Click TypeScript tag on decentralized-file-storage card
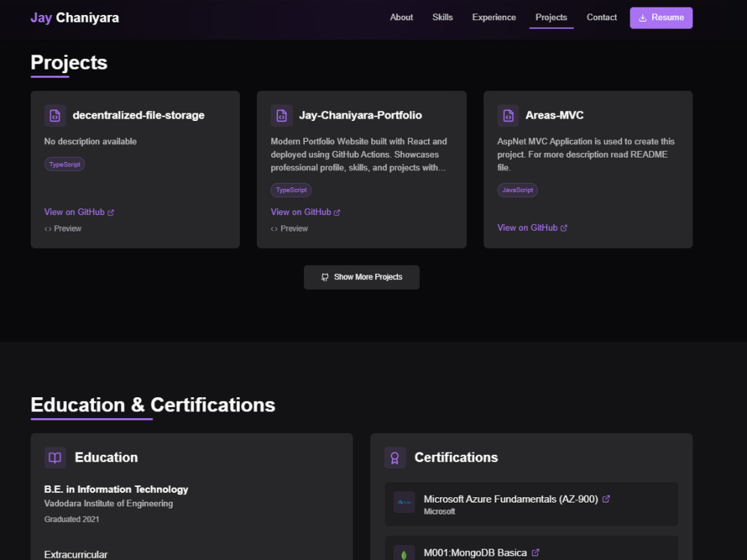Image resolution: width=747 pixels, height=560 pixels. point(64,164)
